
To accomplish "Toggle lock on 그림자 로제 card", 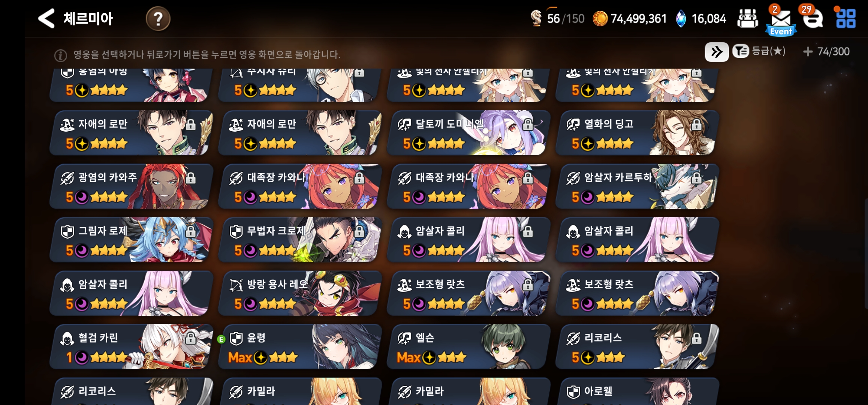I will click(190, 231).
